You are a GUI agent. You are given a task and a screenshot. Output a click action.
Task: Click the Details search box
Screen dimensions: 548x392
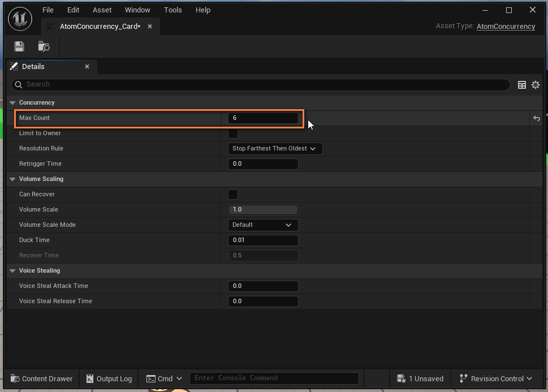pyautogui.click(x=261, y=85)
